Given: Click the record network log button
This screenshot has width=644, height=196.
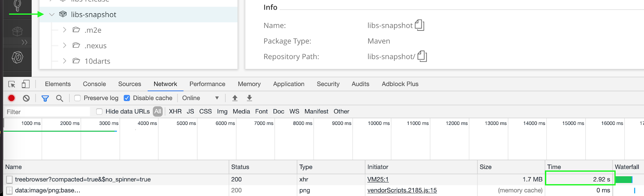Looking at the screenshot, I should coord(12,98).
